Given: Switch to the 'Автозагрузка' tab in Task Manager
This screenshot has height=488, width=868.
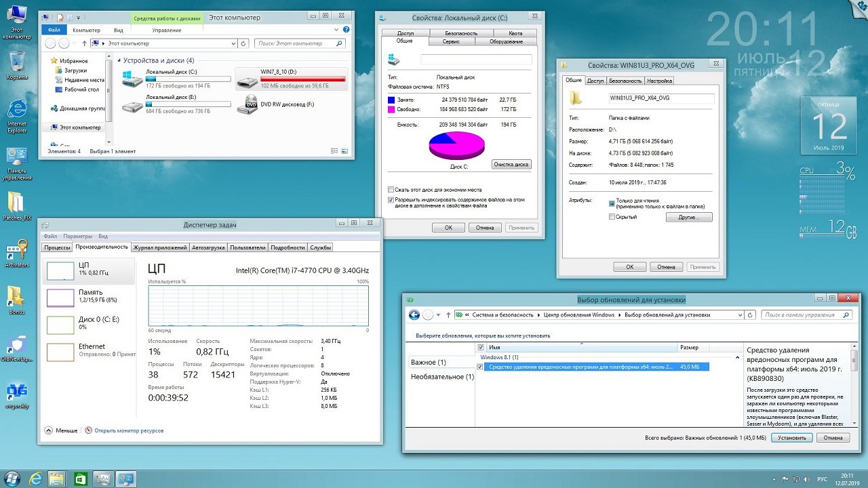Looking at the screenshot, I should click(x=208, y=248).
